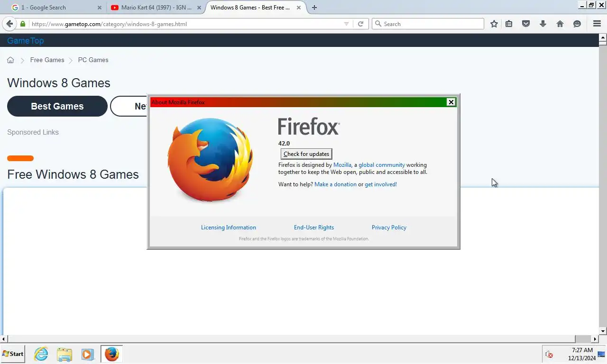Open the Hello chat smiley icon
Screen dimensions: 607x364
pyautogui.click(x=577, y=24)
